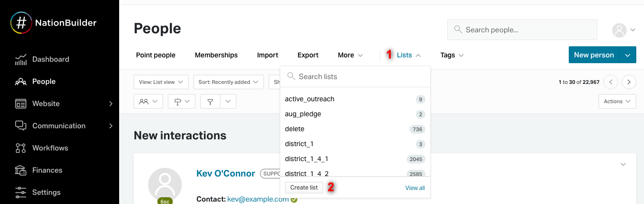The height and width of the screenshot is (204, 644).
Task: Click Kev O'Connor's profile avatar
Action: point(164,185)
